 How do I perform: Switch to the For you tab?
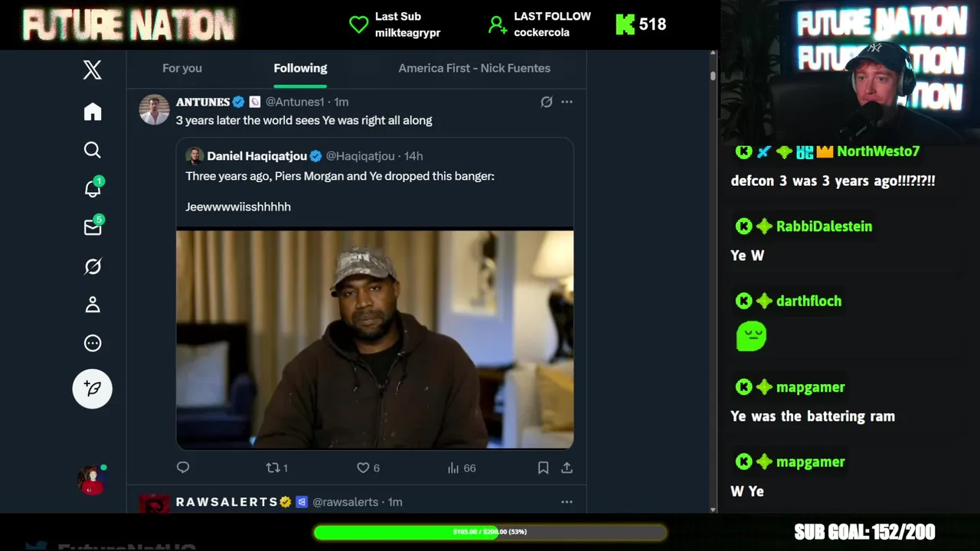click(182, 68)
